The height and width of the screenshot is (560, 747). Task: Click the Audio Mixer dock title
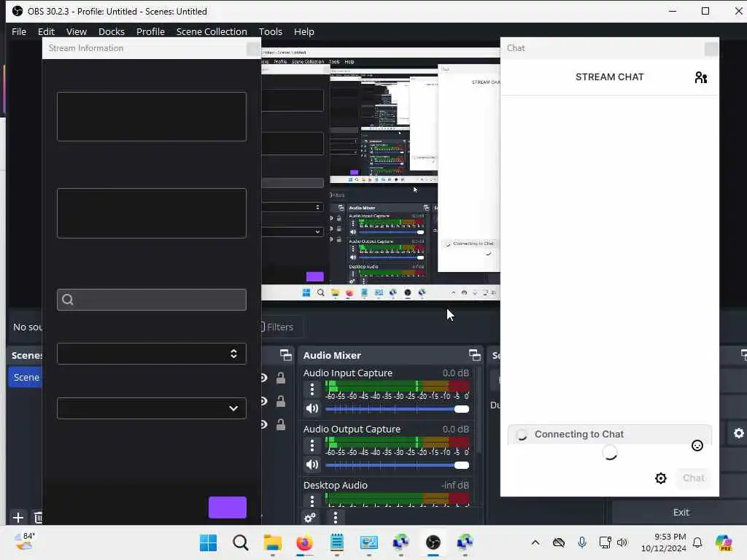[332, 355]
